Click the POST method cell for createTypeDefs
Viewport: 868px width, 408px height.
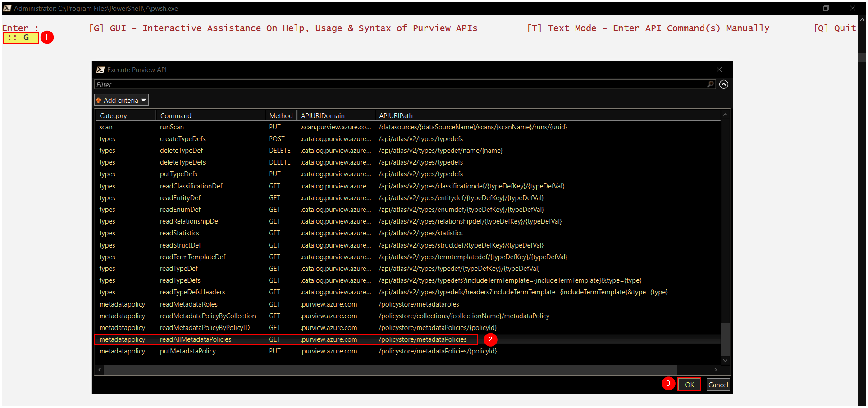277,139
